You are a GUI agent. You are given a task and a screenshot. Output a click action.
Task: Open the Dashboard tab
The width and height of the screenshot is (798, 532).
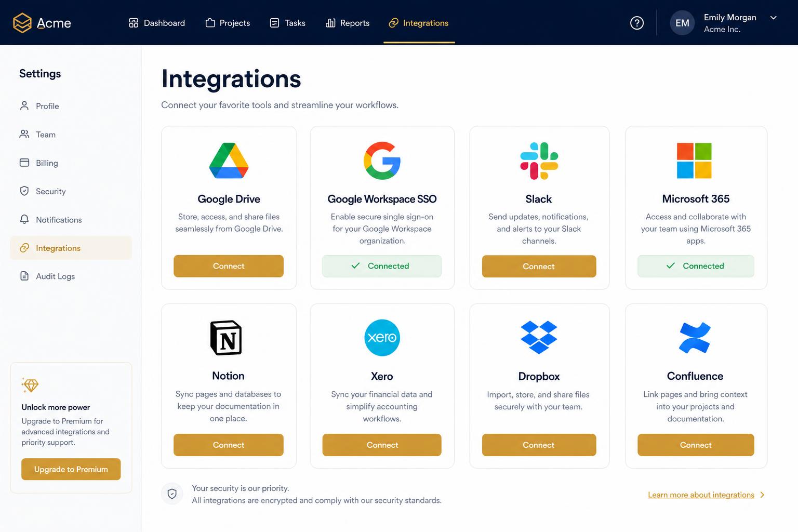pyautogui.click(x=157, y=23)
